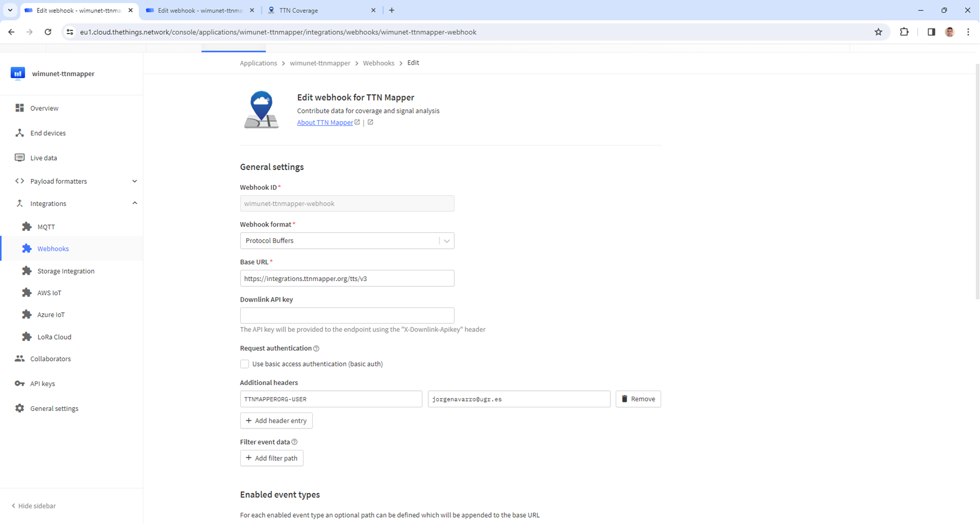Open the browser side panel icon
This screenshot has width=980, height=524.
coord(931,32)
